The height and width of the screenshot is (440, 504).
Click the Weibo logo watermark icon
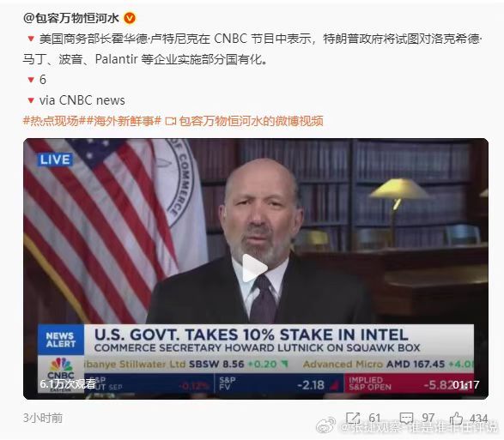[326, 426]
